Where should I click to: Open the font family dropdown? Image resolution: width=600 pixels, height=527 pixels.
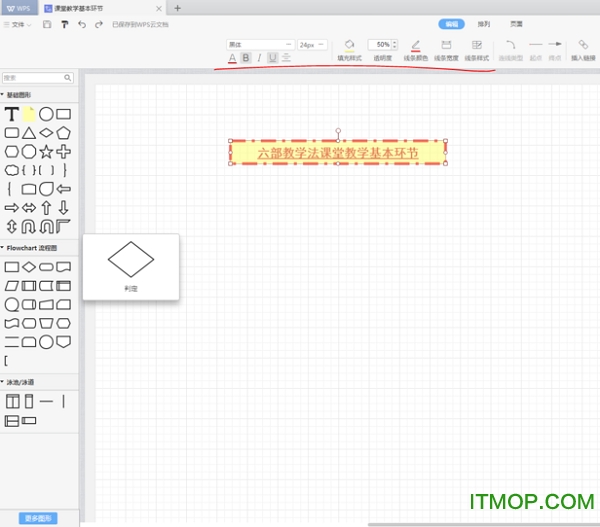click(x=261, y=44)
